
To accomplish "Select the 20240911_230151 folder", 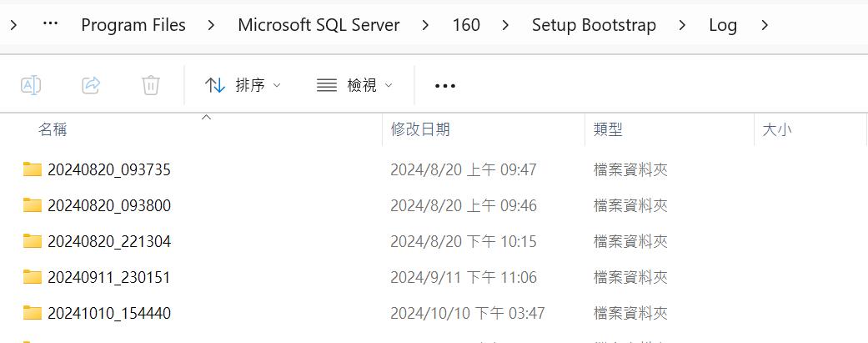I will click(108, 277).
